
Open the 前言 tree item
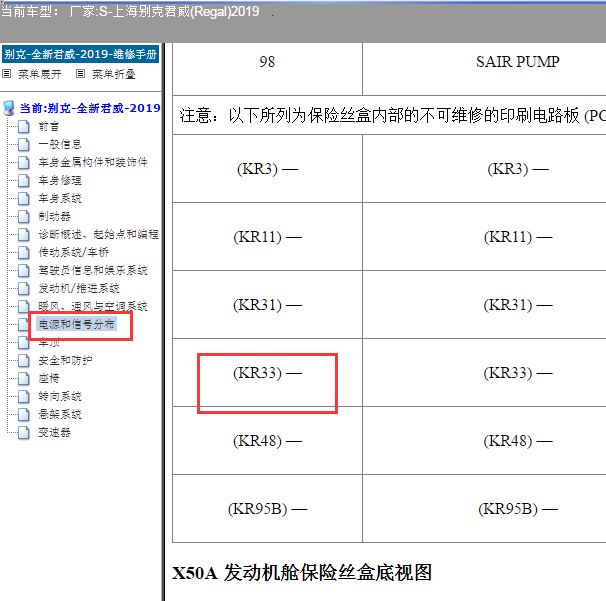pyautogui.click(x=49, y=126)
